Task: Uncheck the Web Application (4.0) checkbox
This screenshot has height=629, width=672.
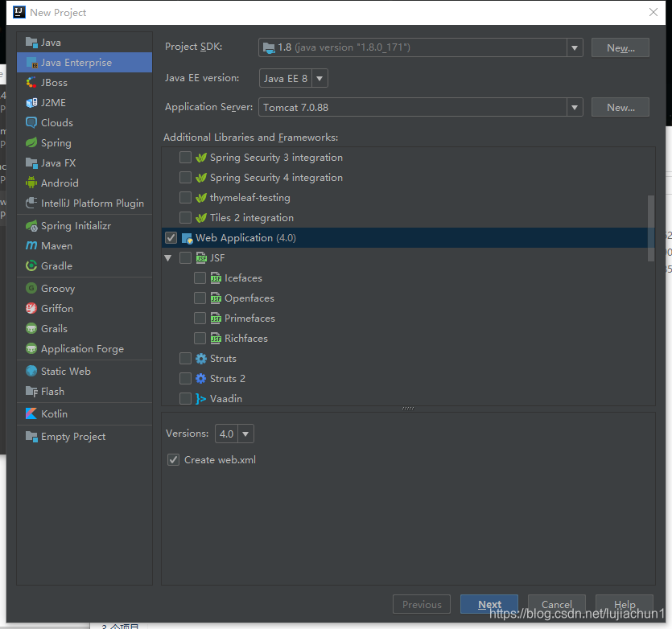Action: click(171, 238)
